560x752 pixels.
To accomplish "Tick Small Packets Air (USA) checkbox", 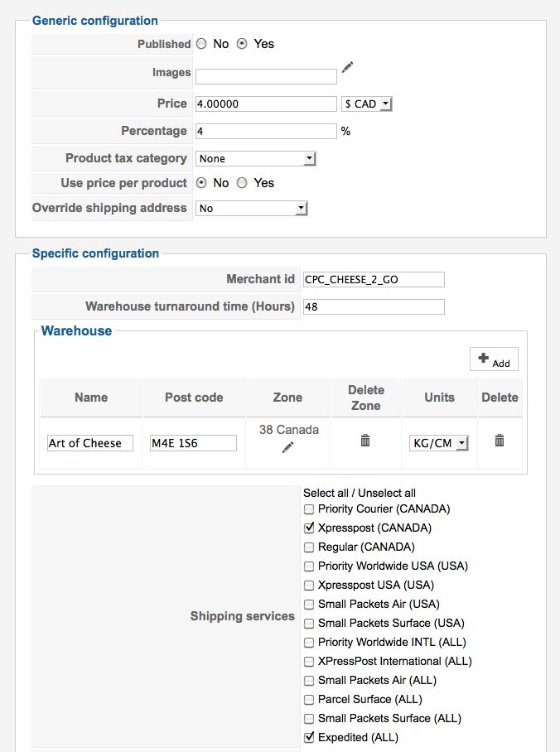I will (309, 604).
